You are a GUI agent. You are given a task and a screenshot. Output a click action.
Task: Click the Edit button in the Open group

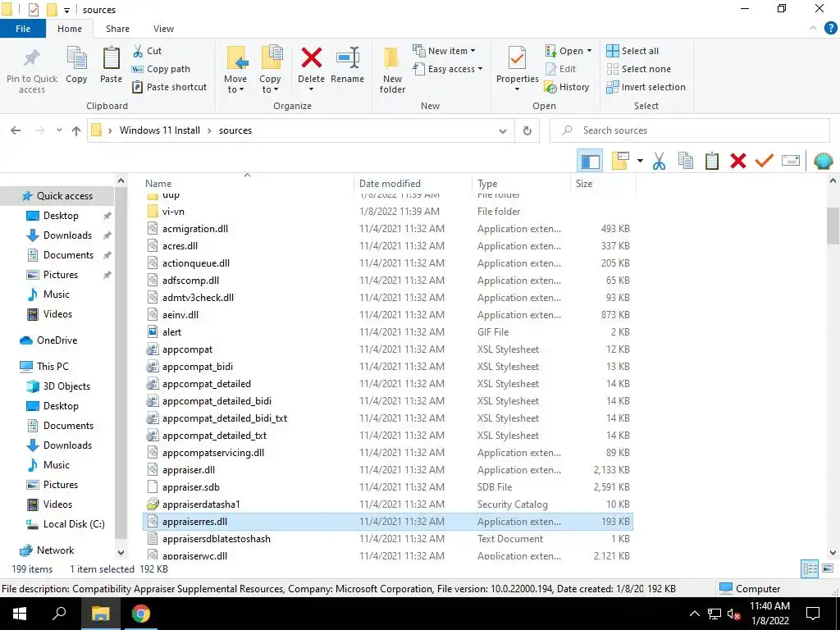coord(560,69)
